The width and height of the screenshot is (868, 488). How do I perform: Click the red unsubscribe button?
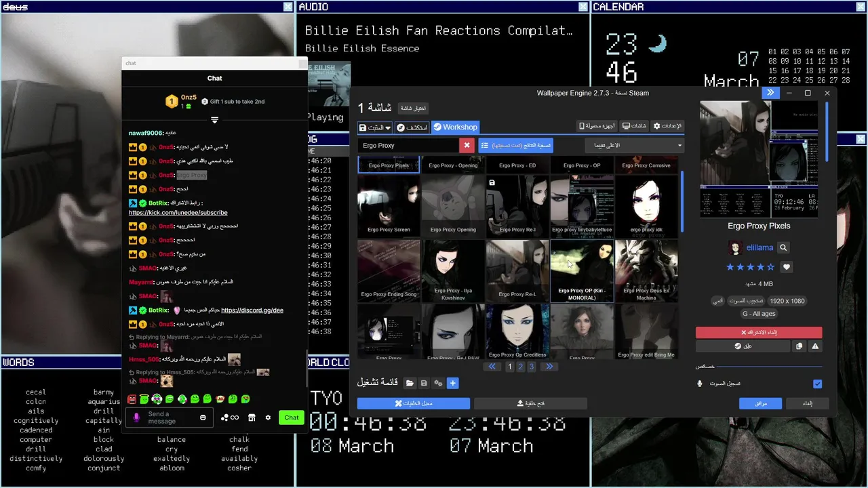pos(759,332)
